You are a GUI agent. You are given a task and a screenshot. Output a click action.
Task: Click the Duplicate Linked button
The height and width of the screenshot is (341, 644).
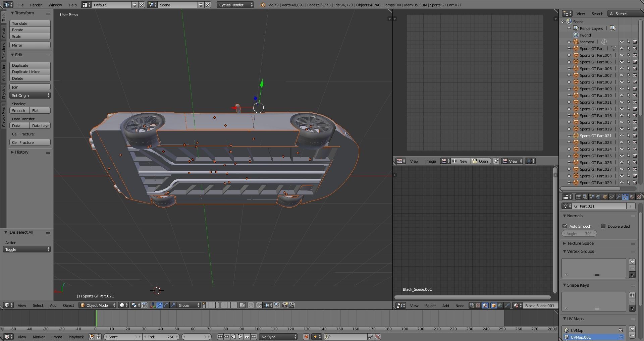(x=30, y=72)
